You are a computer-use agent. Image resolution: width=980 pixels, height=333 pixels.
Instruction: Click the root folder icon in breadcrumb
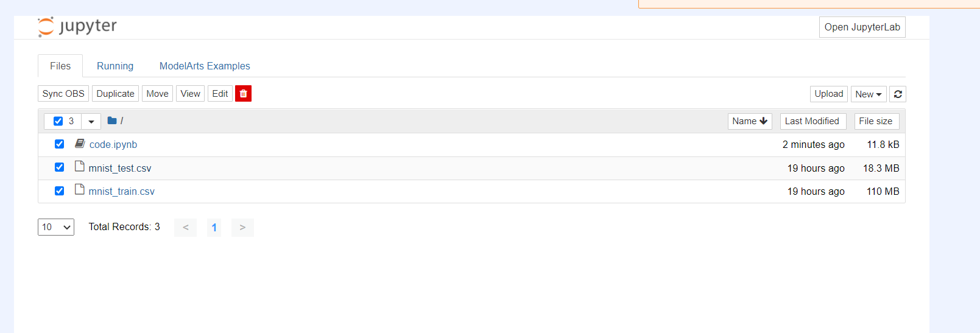coord(112,121)
